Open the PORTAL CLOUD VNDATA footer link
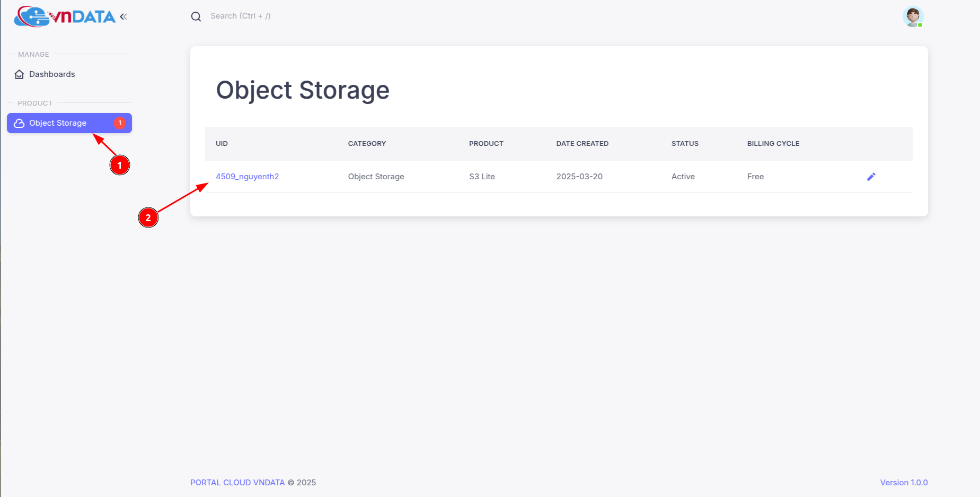980x497 pixels. point(237,483)
